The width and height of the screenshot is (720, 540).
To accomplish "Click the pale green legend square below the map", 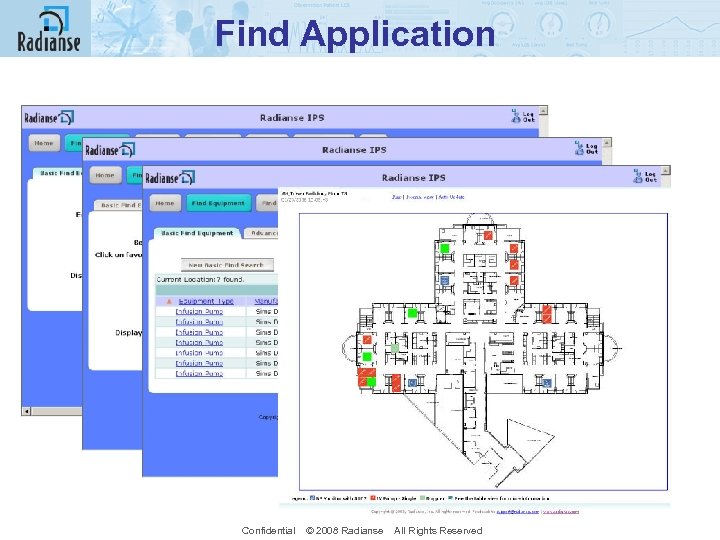I will coord(422,498).
